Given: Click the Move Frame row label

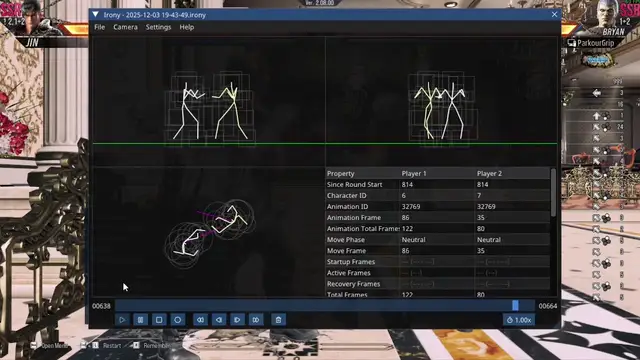Looking at the screenshot, I should 346,251.
